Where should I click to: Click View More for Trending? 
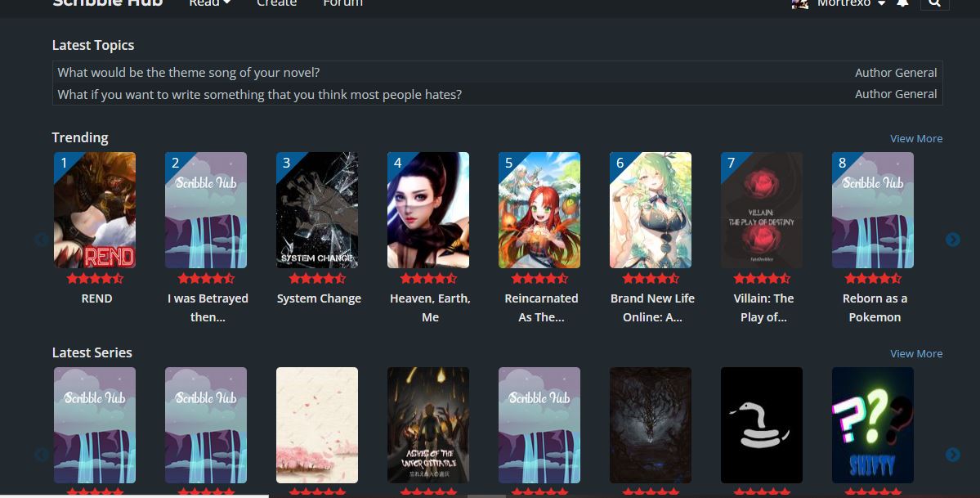click(915, 138)
